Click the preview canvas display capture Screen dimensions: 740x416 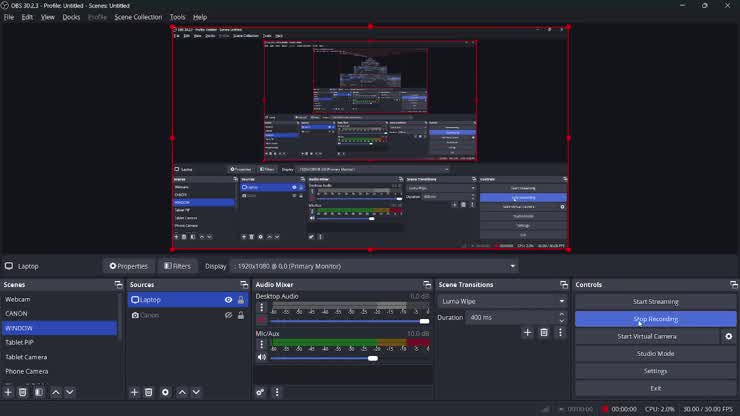[x=370, y=138]
